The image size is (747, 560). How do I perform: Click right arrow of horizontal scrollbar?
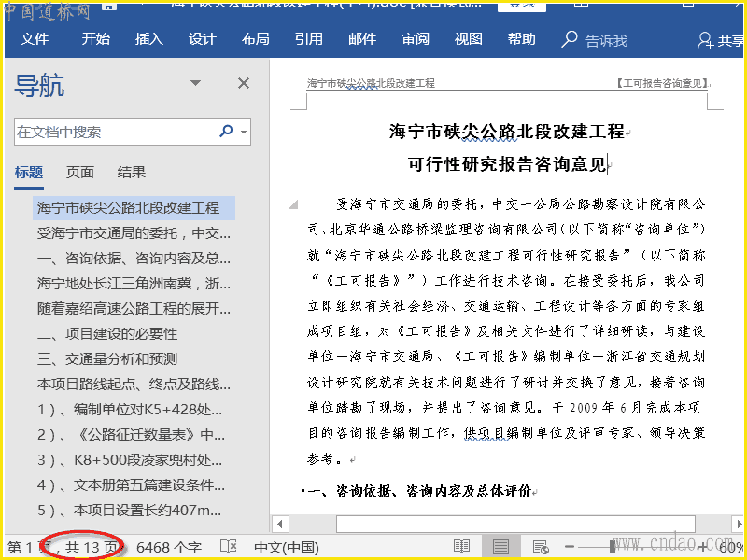coord(739,525)
